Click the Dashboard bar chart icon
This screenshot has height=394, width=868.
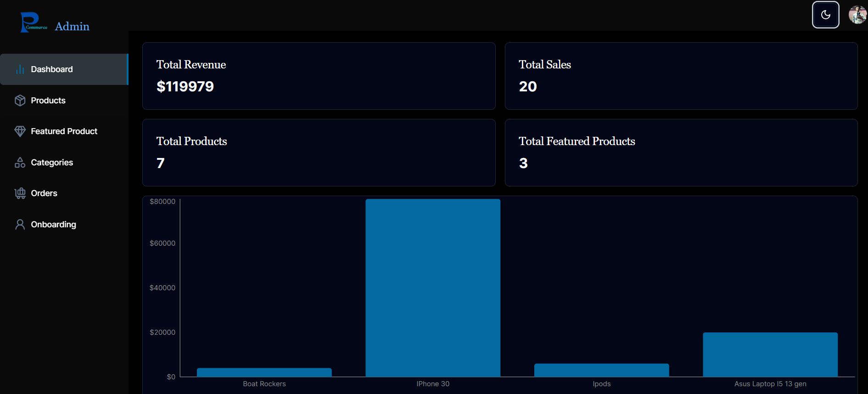coord(20,69)
